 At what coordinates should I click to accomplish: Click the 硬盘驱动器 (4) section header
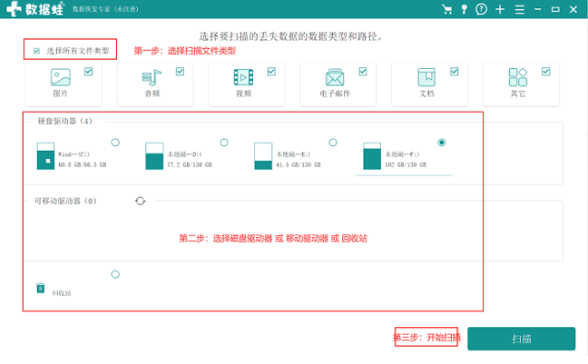coord(65,121)
